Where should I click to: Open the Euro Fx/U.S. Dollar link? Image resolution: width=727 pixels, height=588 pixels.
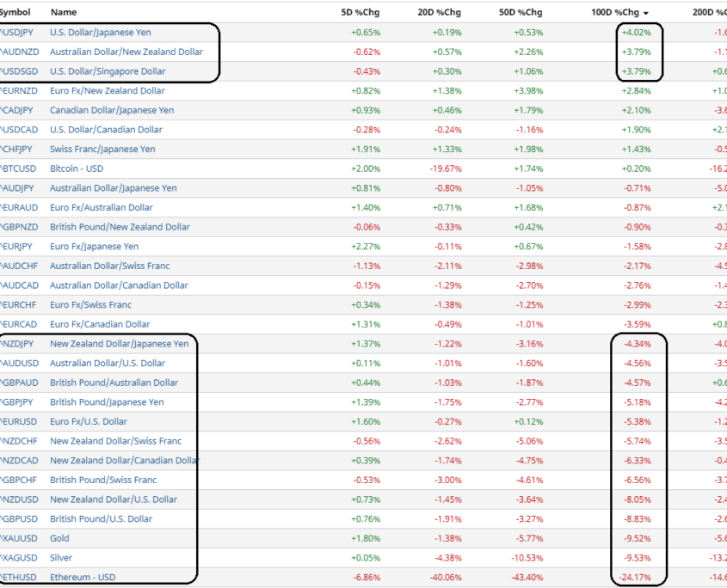point(88,421)
